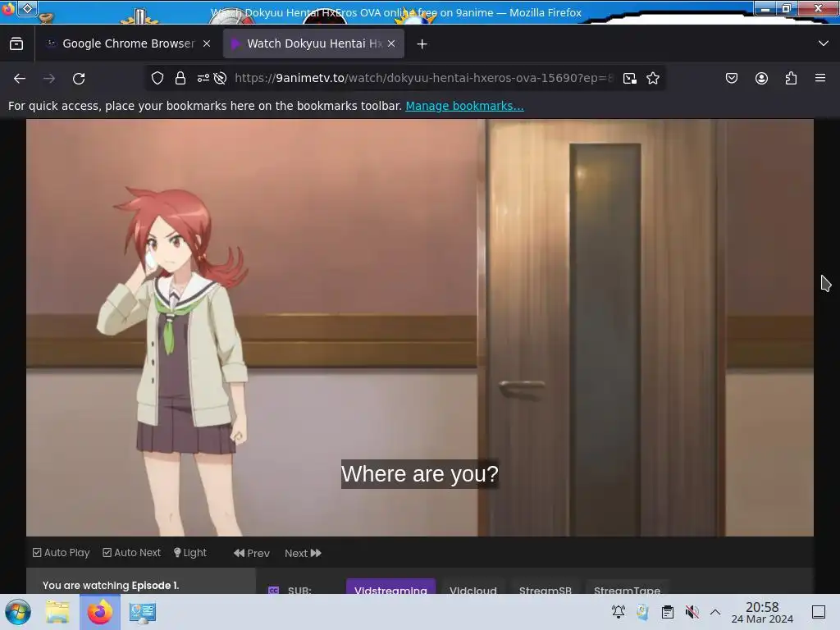
Task: Open notifications bell in system tray
Action: (619, 611)
